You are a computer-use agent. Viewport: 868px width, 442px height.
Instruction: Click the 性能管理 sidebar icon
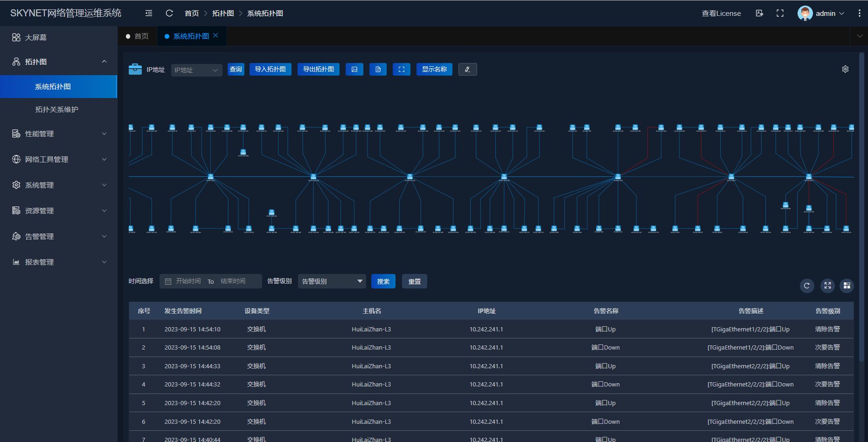point(16,133)
